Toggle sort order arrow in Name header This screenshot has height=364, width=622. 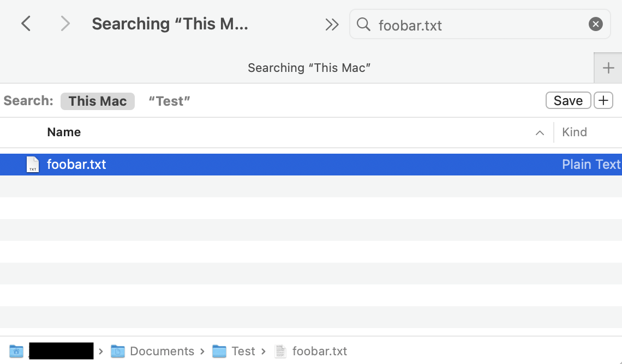(540, 133)
